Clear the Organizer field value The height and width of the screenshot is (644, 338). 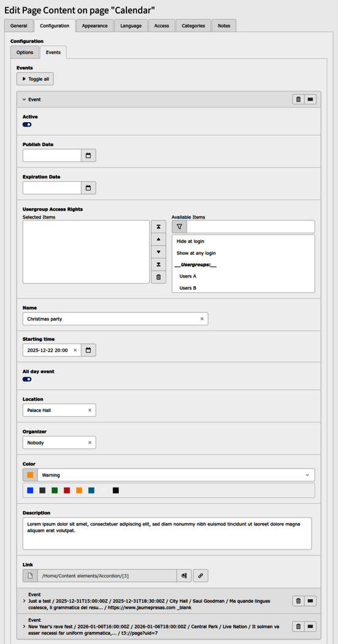[x=90, y=443]
